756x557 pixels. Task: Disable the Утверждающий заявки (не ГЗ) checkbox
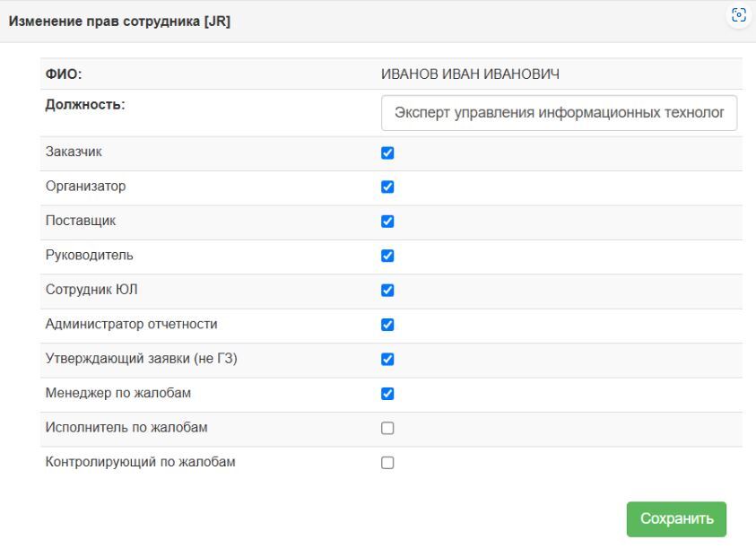[x=387, y=360]
